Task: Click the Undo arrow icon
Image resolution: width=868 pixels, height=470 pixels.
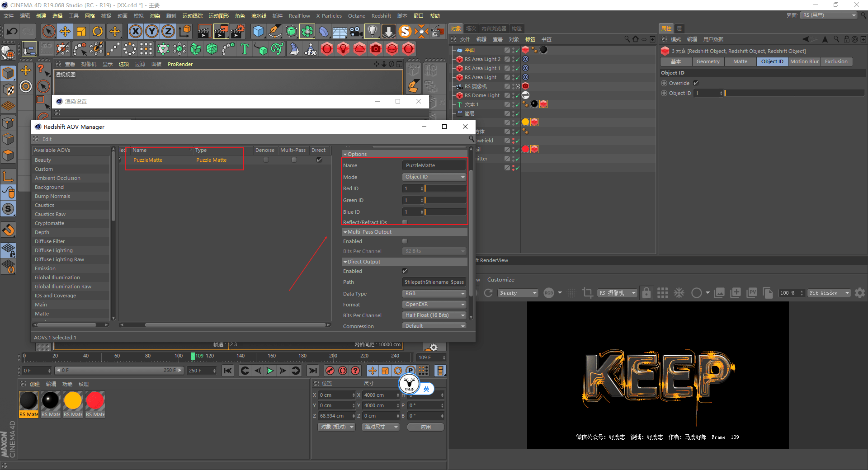Action: point(12,31)
